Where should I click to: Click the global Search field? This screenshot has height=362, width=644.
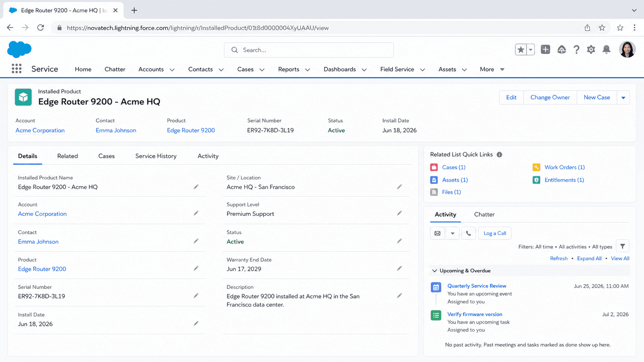point(309,50)
